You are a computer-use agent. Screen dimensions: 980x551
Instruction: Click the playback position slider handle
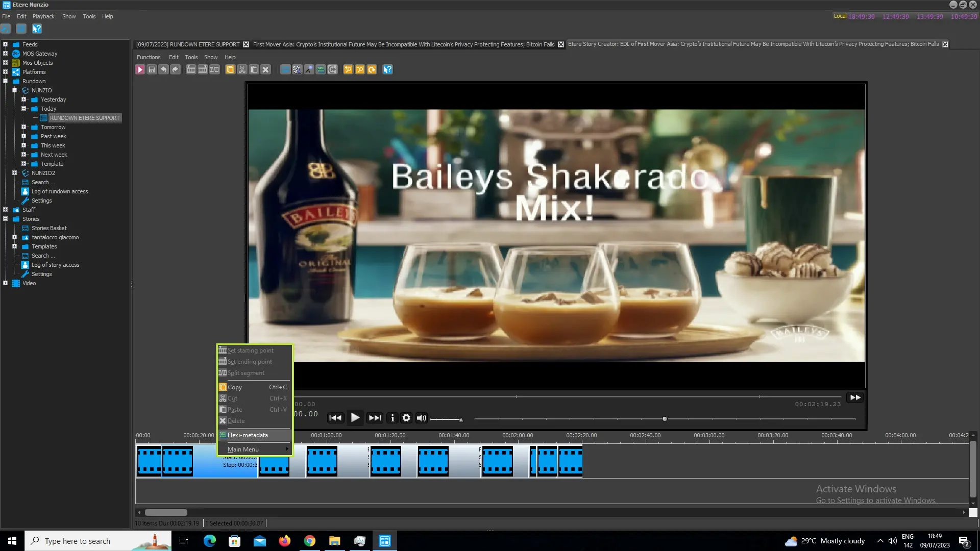coord(665,419)
